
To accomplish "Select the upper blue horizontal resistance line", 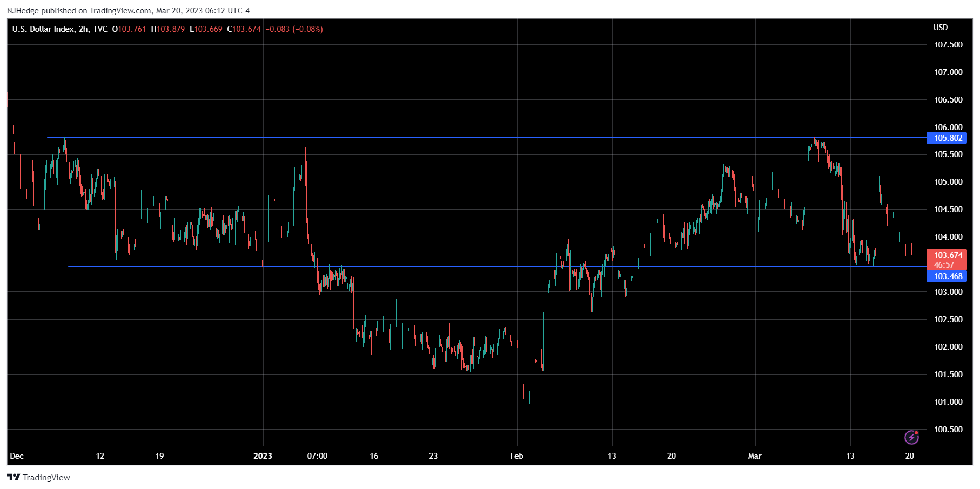I will (x=432, y=138).
